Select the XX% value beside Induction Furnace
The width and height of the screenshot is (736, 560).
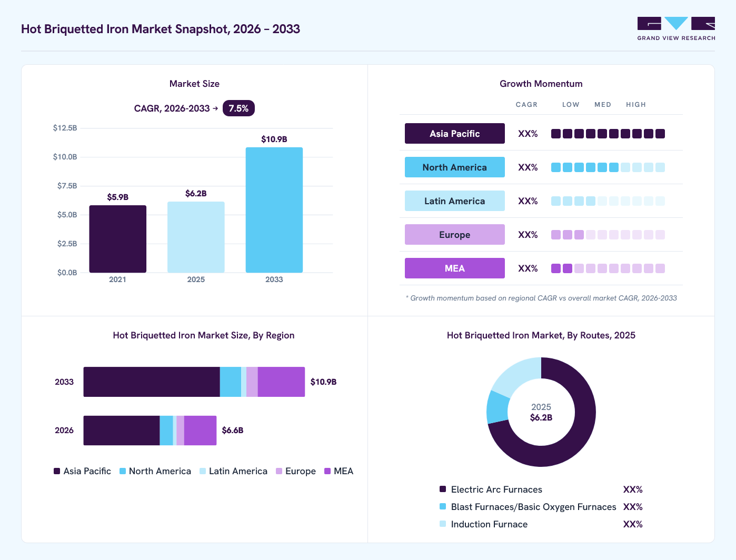[x=633, y=524]
